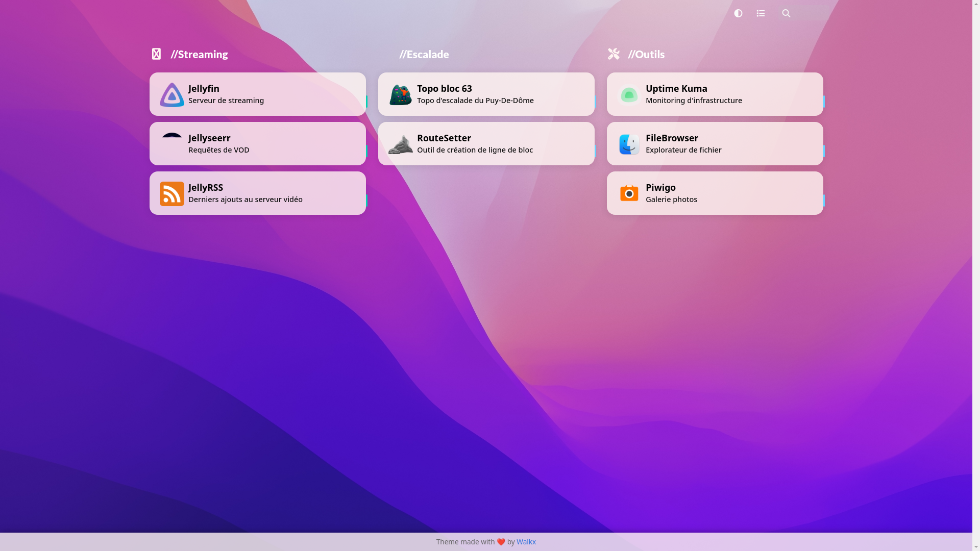The image size is (980, 551).
Task: Click the orange Piwigo camera icon
Action: point(629,193)
